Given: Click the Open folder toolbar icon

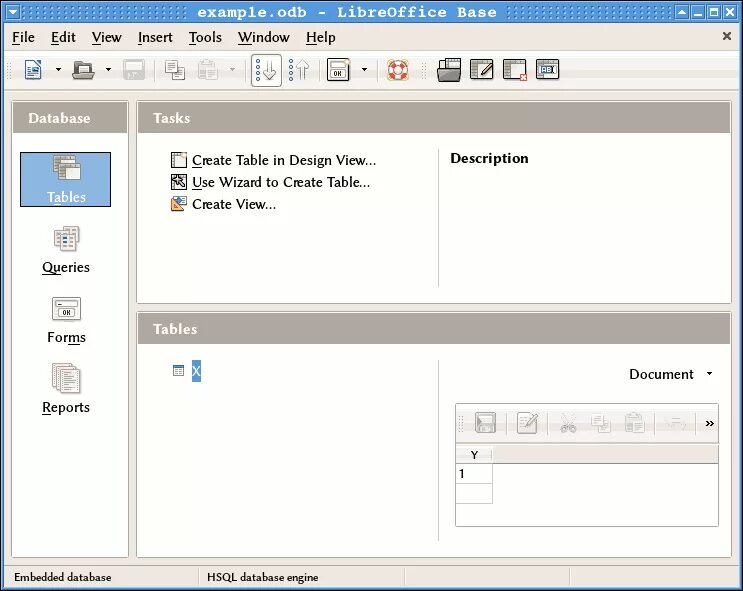Looking at the screenshot, I should click(x=83, y=70).
